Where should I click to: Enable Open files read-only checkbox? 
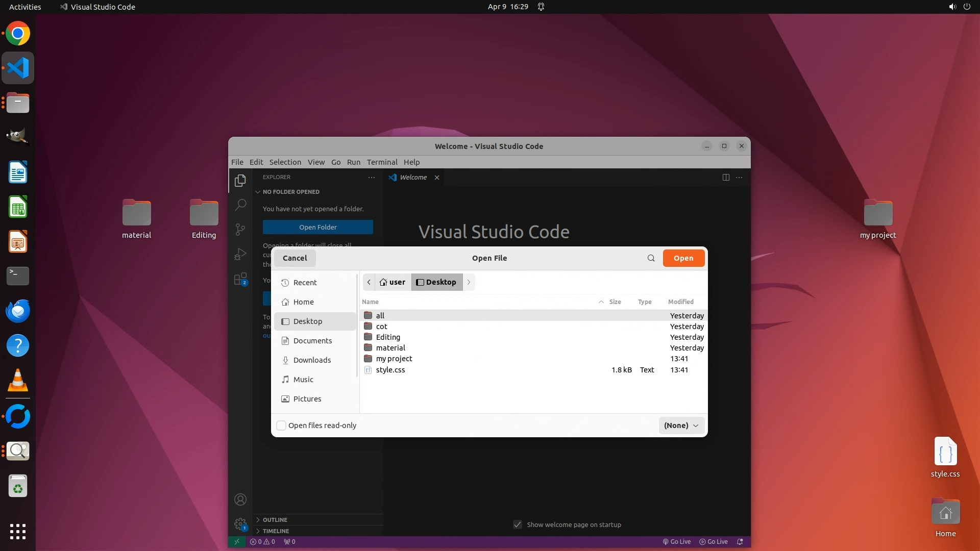[281, 425]
